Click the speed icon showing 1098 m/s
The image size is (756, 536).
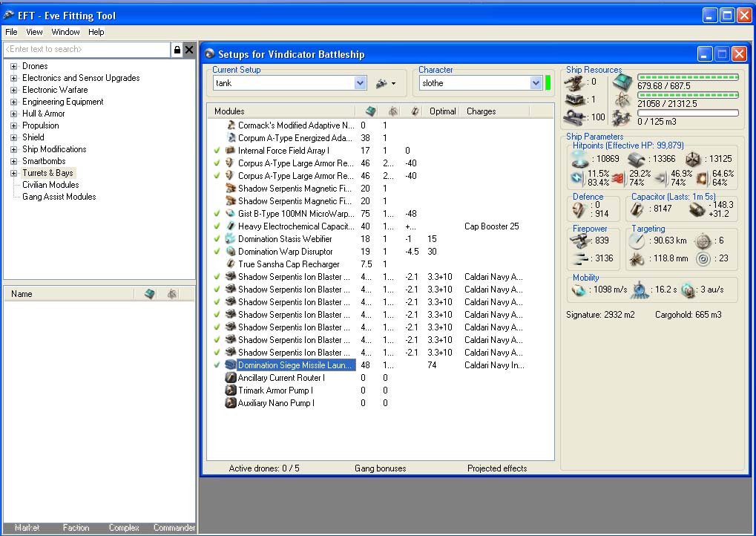tap(578, 290)
